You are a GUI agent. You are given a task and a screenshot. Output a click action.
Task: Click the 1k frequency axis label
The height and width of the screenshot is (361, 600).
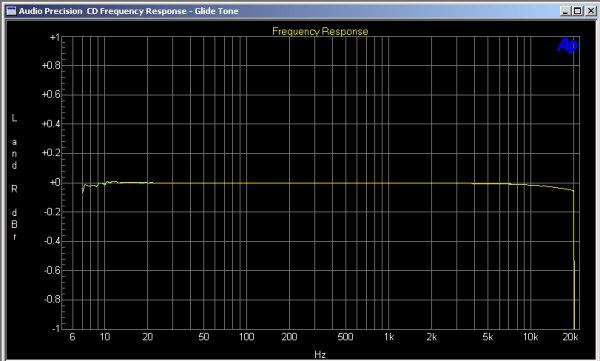click(389, 337)
